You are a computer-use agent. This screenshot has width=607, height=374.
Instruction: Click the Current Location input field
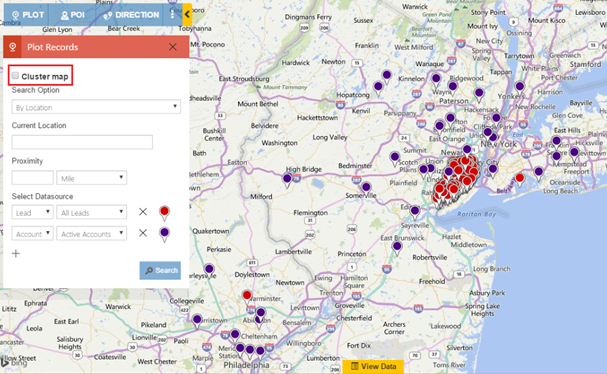click(x=82, y=142)
